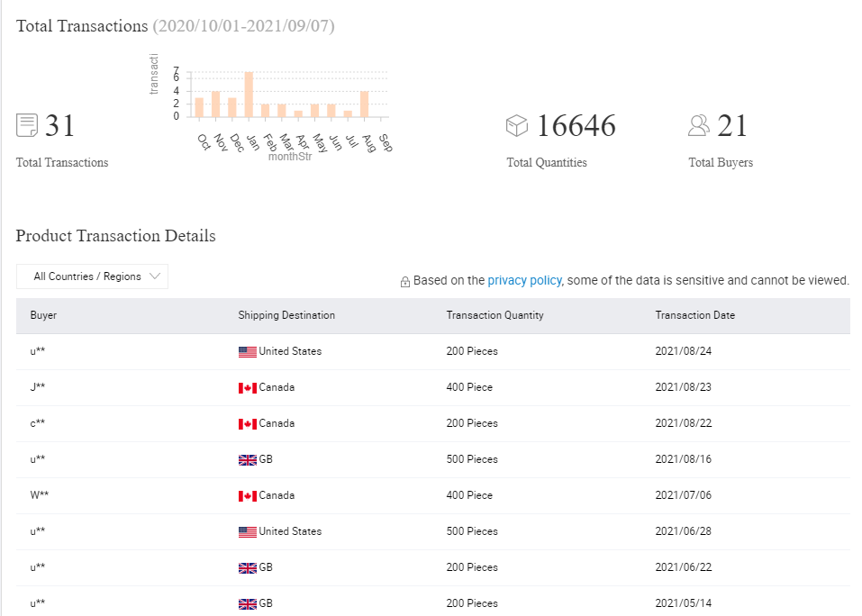This screenshot has height=616, width=862.
Task: Click the Transaction Quantity column header
Action: point(495,315)
